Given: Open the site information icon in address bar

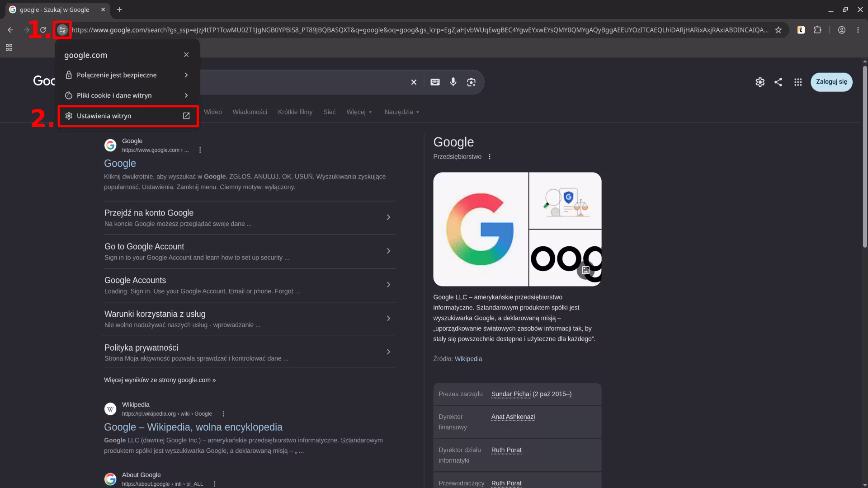Looking at the screenshot, I should [62, 30].
